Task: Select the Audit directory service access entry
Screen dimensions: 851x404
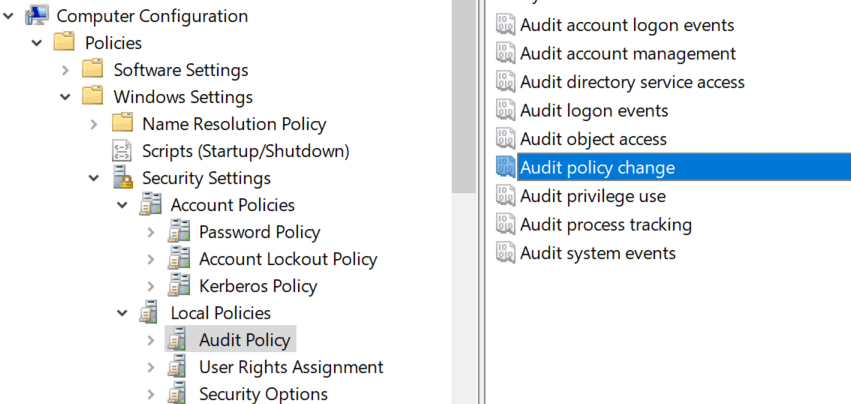Action: click(x=632, y=82)
